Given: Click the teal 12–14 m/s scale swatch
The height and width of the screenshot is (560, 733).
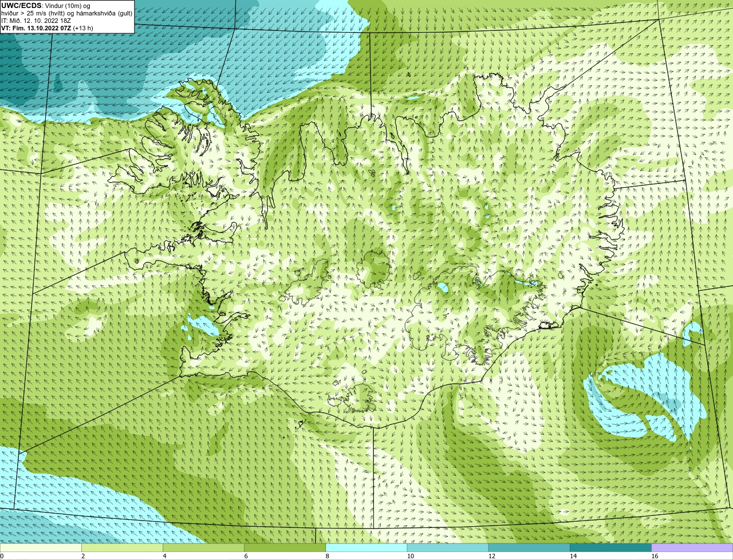Looking at the screenshot, I should coord(529,548).
